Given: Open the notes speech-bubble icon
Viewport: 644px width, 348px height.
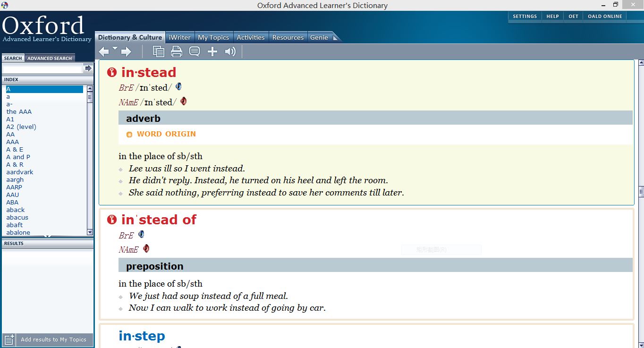Looking at the screenshot, I should [x=195, y=51].
